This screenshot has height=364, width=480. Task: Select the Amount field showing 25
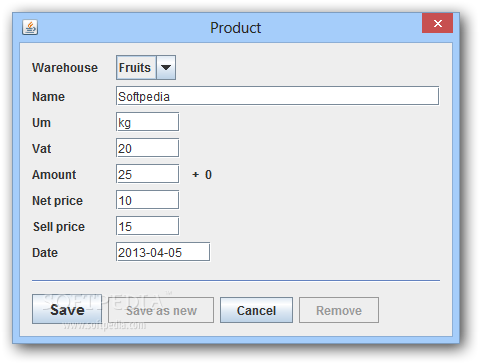pos(147,174)
